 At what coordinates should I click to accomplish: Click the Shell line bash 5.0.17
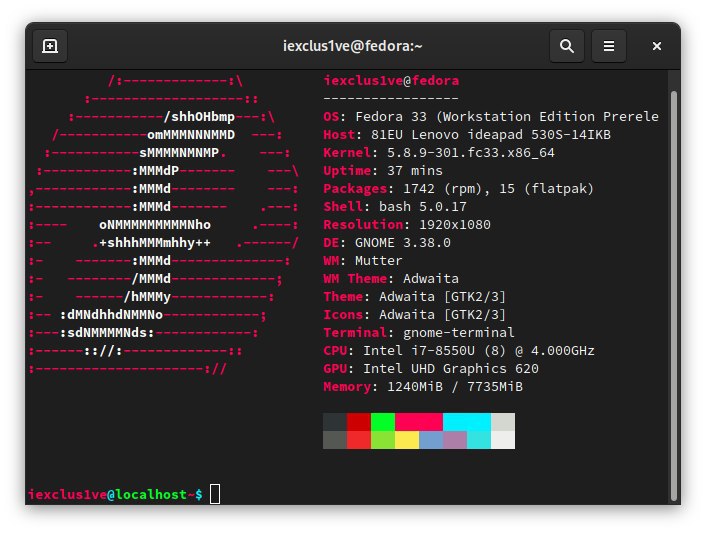click(x=395, y=207)
